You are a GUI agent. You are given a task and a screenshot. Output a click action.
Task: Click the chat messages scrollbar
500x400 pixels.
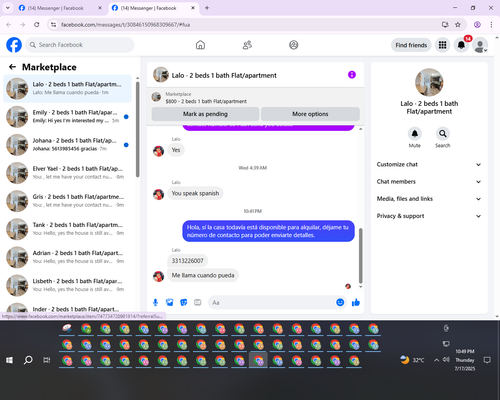(360, 255)
